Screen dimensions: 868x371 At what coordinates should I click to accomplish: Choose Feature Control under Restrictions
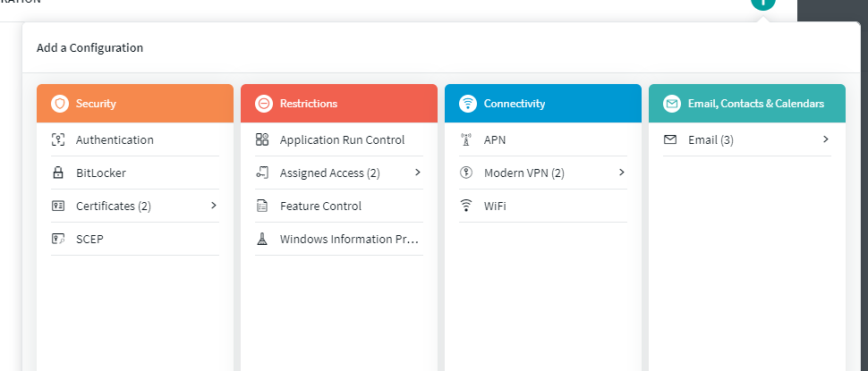click(320, 206)
